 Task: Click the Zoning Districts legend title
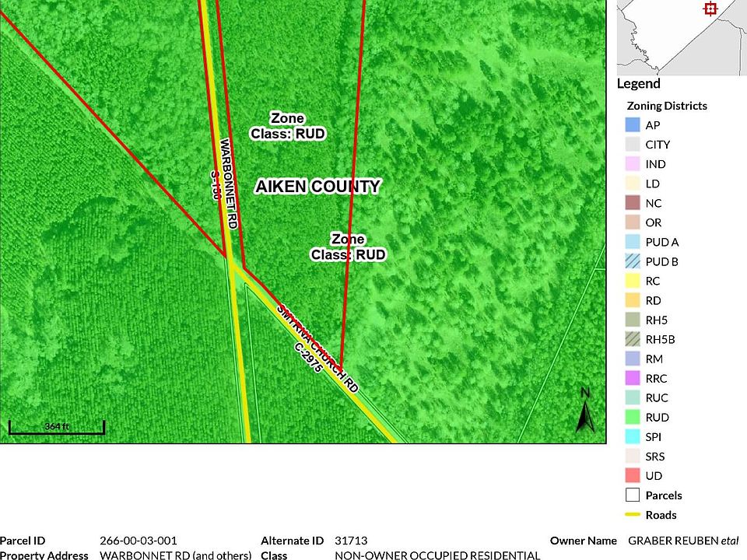click(666, 106)
